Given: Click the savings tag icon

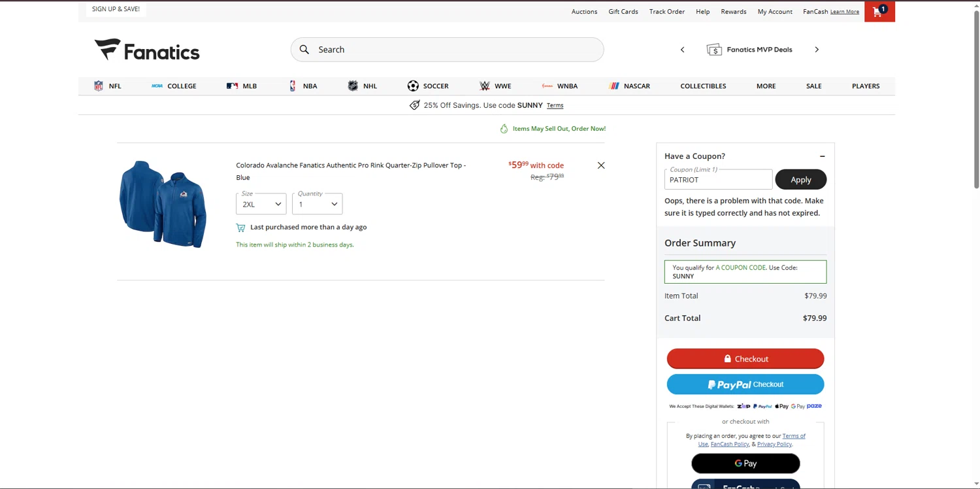Looking at the screenshot, I should click(x=414, y=105).
